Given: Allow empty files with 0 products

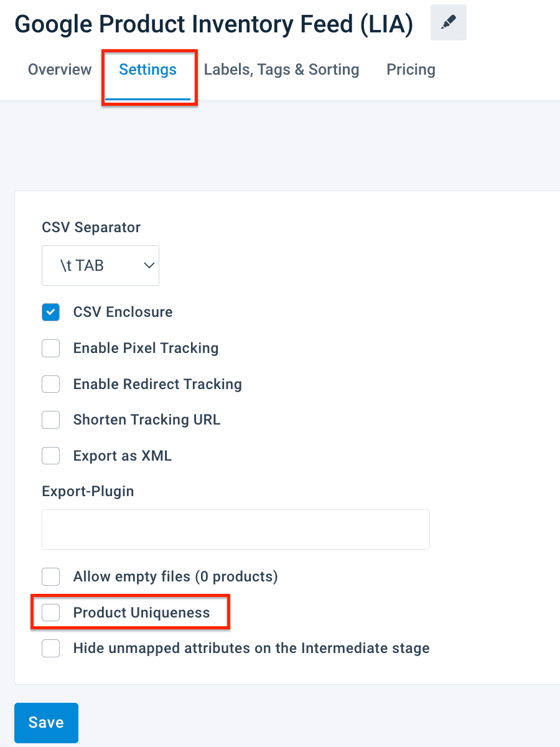Looking at the screenshot, I should (51, 577).
